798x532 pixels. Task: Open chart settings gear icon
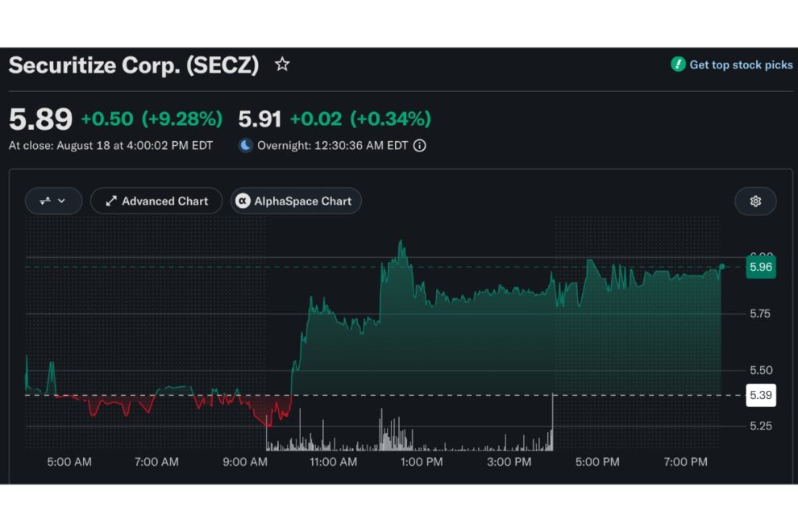pyautogui.click(x=755, y=201)
